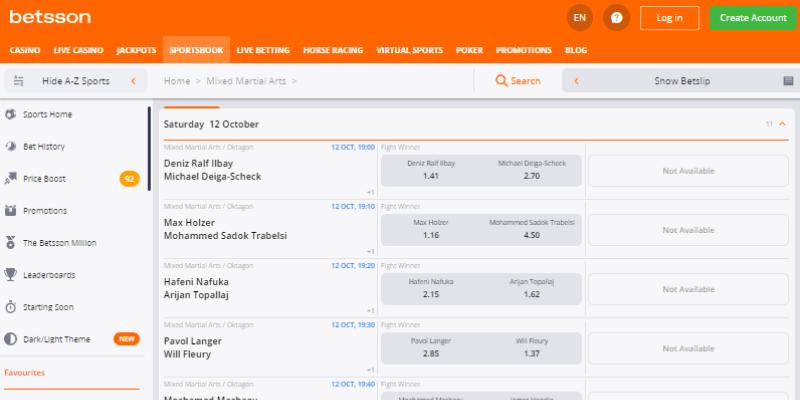Show +1 markets for Ilbay fight
The width and height of the screenshot is (800, 400).
(x=371, y=192)
